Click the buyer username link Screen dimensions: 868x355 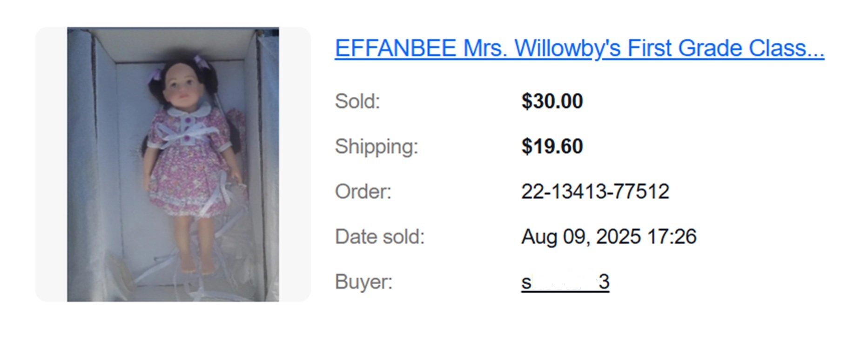[565, 281]
